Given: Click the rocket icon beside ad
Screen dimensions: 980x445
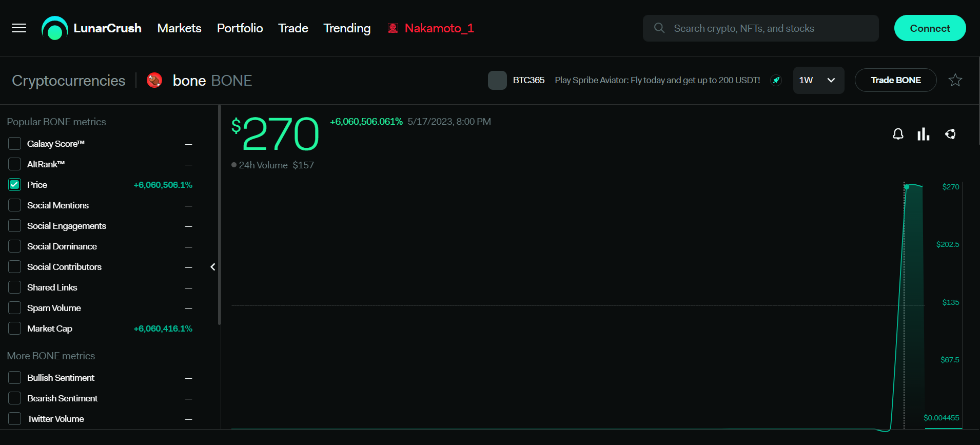Looking at the screenshot, I should coord(776,80).
